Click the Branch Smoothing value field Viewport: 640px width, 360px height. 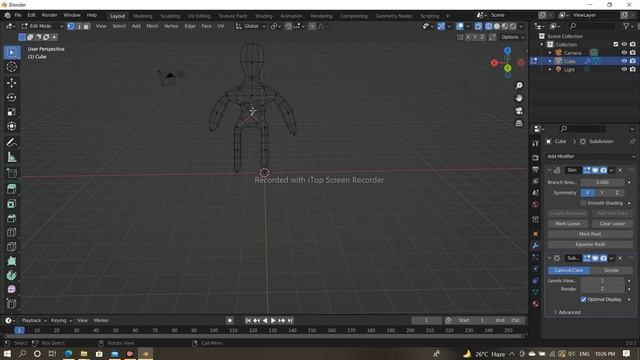602,182
